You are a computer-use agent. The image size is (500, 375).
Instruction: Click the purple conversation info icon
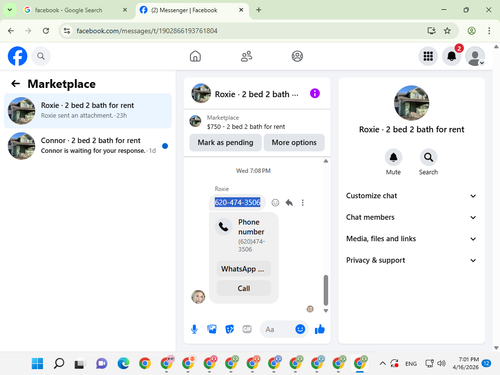(x=315, y=93)
